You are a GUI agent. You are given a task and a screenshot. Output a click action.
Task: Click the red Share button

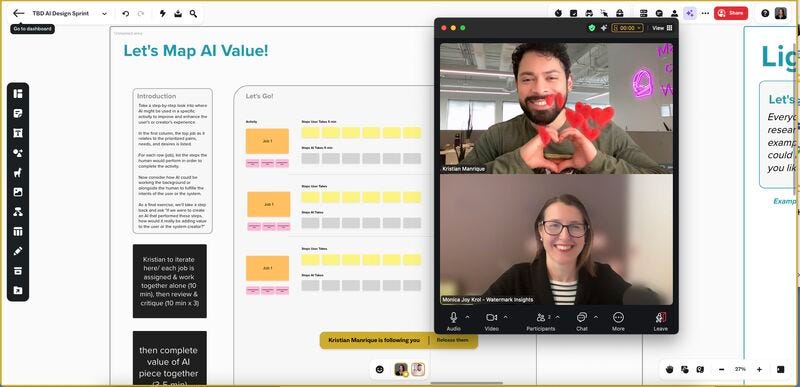point(731,13)
